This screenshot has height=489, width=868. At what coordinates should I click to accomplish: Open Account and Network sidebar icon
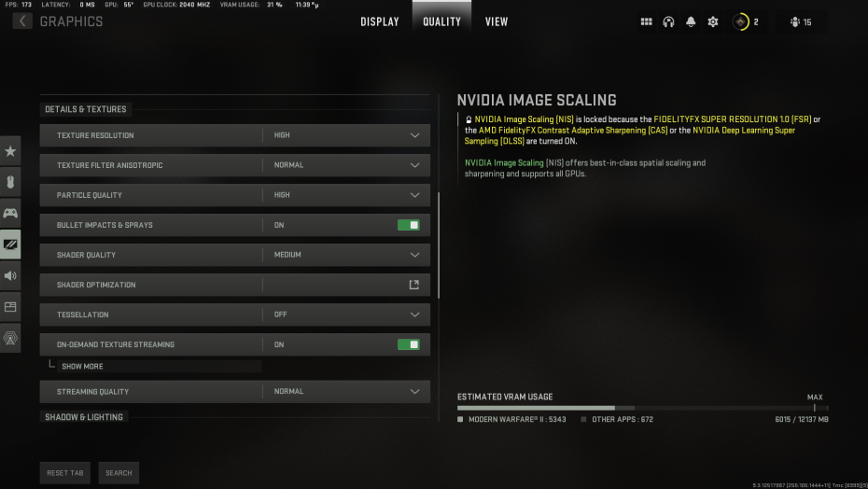tap(10, 338)
